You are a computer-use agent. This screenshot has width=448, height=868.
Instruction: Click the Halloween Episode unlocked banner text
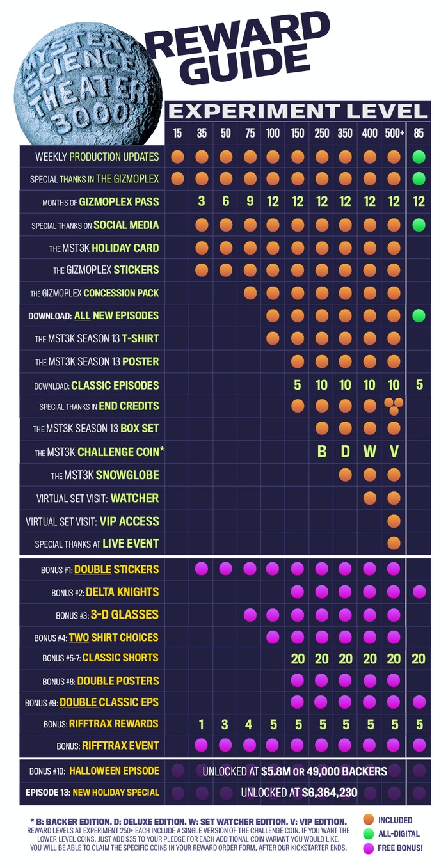pyautogui.click(x=294, y=771)
